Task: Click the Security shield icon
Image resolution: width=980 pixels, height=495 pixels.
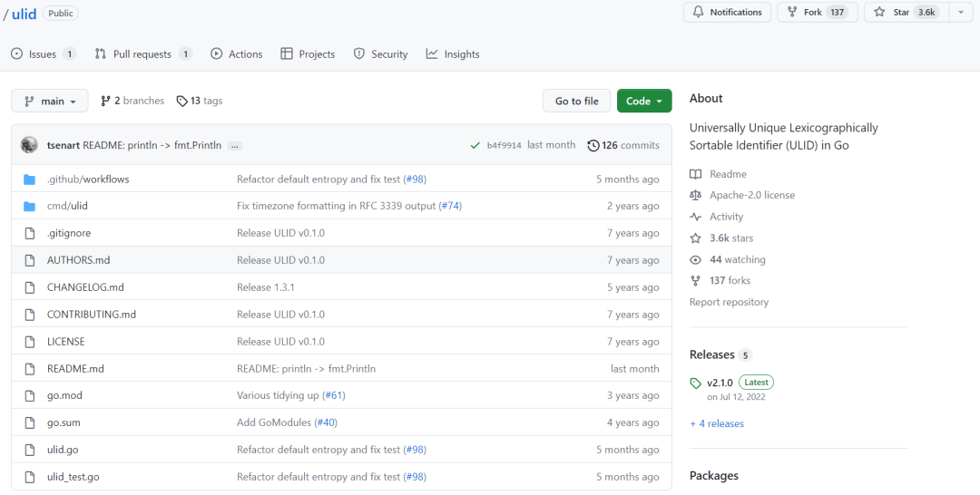Action: [358, 54]
